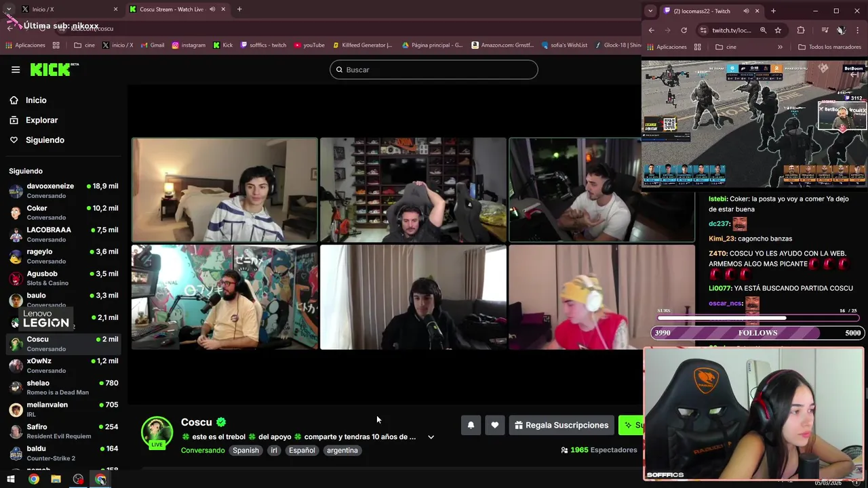The width and height of the screenshot is (868, 488).
Task: Close the Coscu Stream tab
Action: click(223, 9)
